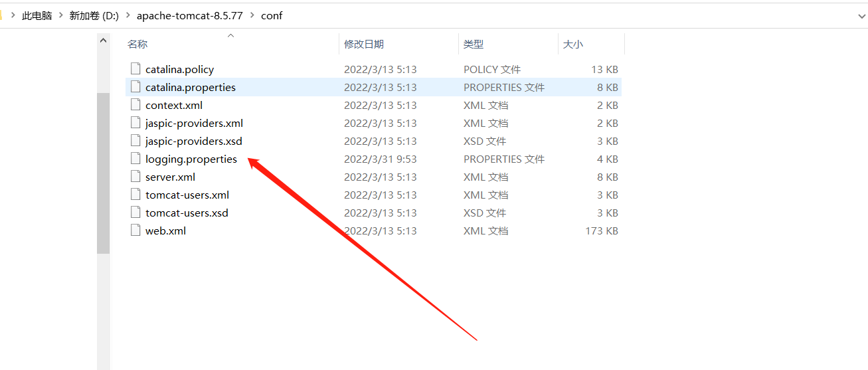Click the jaspic-providers.xsd file icon
The image size is (868, 370).
135,141
